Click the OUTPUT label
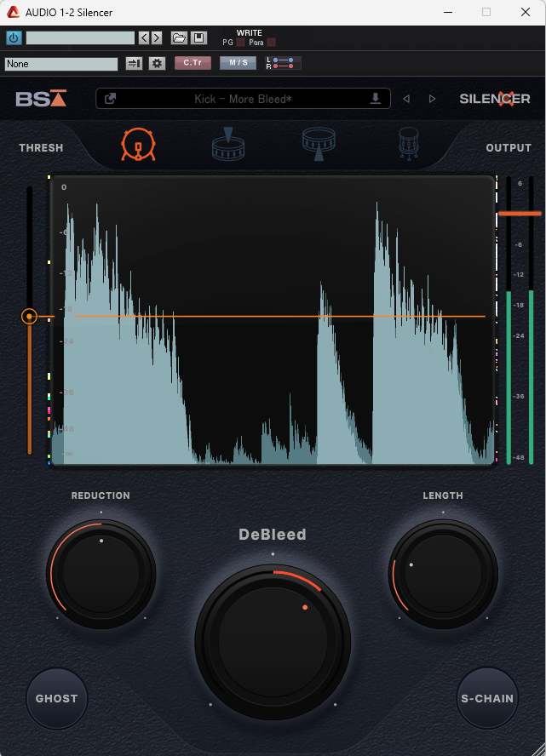Viewport: 546px width, 756px height. coord(509,148)
